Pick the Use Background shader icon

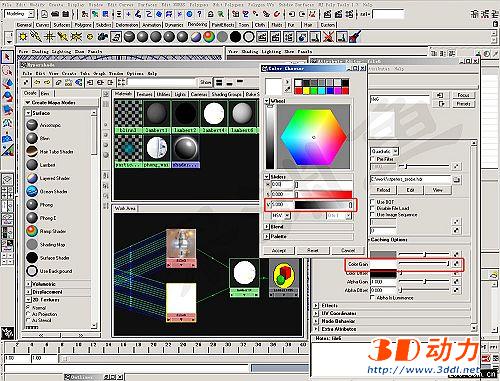pyautogui.click(x=32, y=271)
